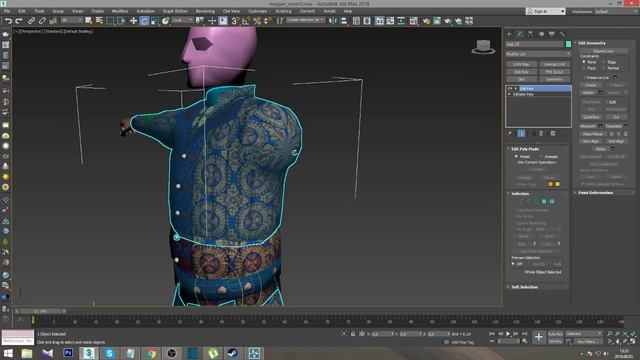Viewport: 640px width, 360px height.
Task: Open the Help menu
Action: [x=348, y=11]
